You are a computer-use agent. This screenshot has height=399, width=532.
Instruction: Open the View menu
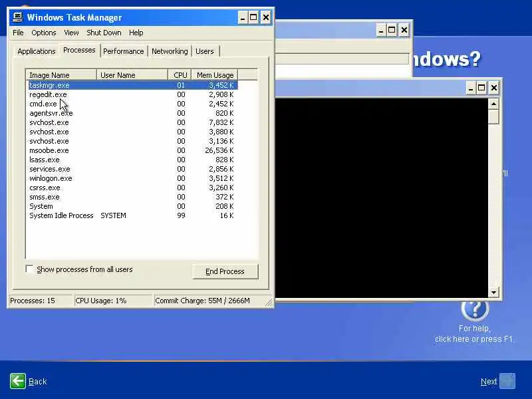(x=71, y=33)
